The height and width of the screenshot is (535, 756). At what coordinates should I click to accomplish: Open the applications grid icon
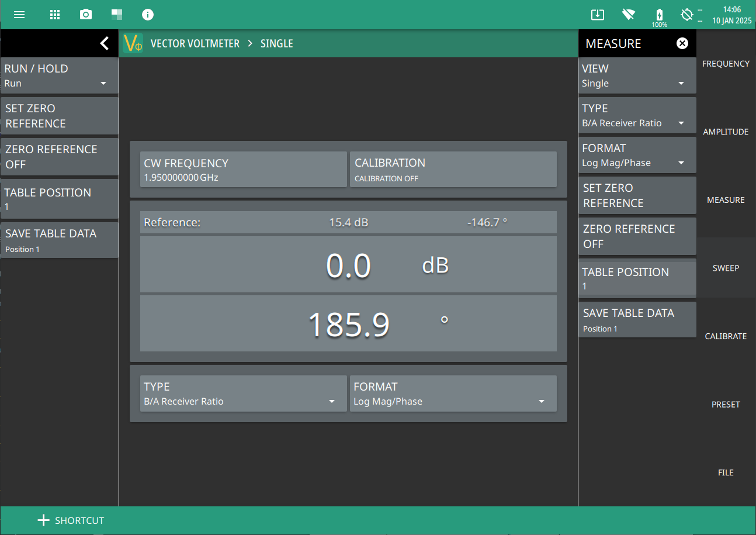tap(55, 15)
